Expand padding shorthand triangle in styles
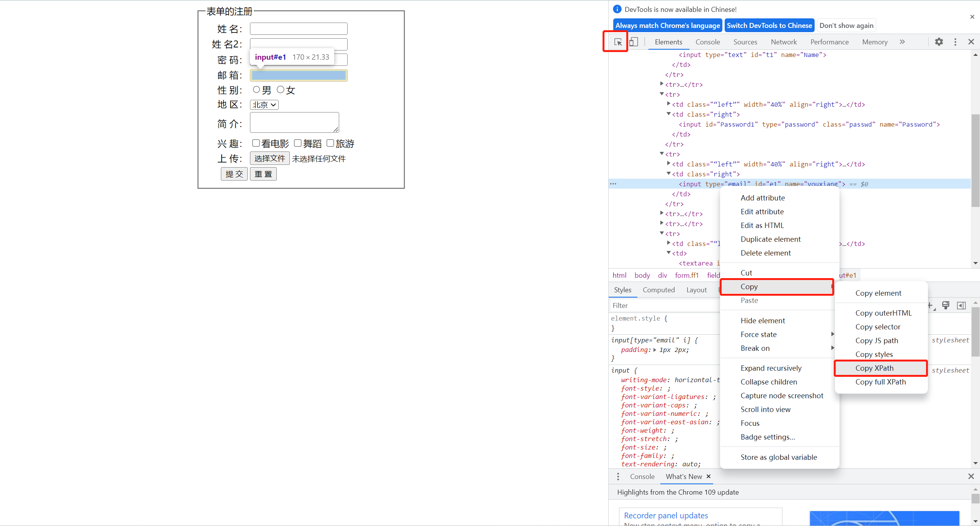This screenshot has width=980, height=526. [655, 350]
